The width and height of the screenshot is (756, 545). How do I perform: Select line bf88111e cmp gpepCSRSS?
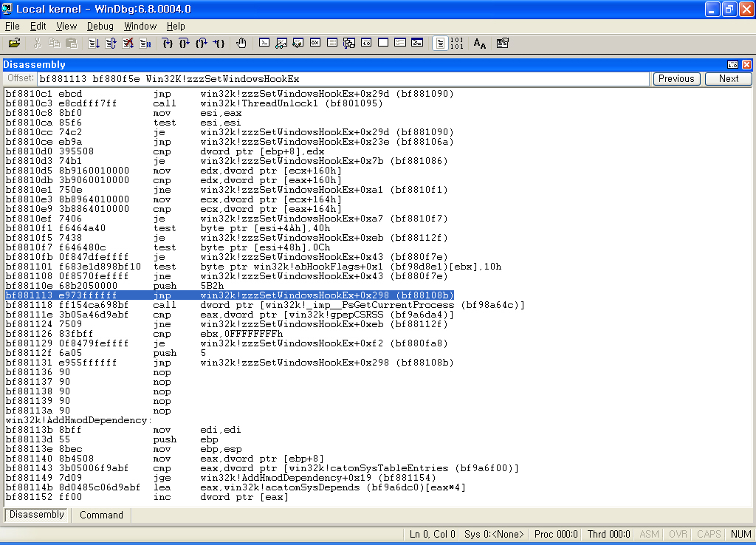(x=230, y=315)
